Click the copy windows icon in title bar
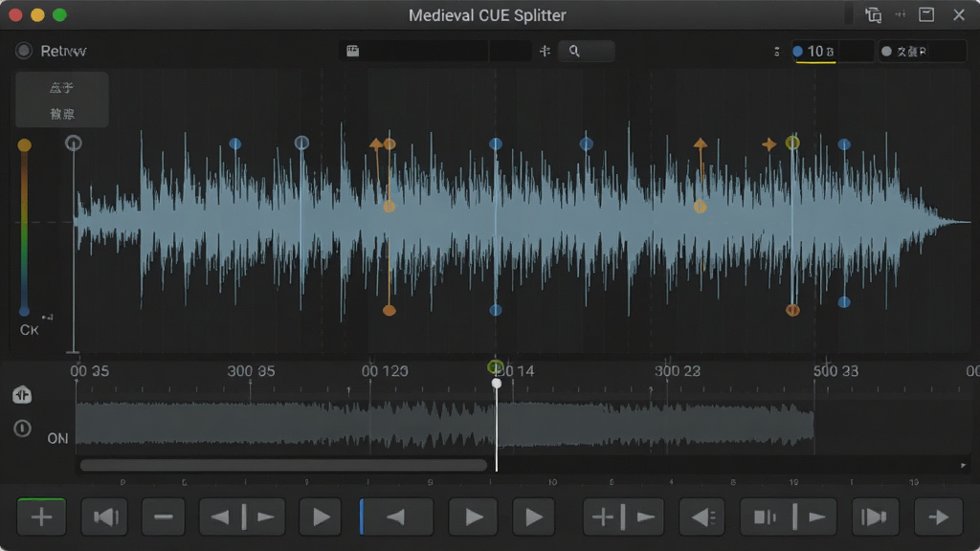Image resolution: width=980 pixels, height=551 pixels. tap(873, 15)
